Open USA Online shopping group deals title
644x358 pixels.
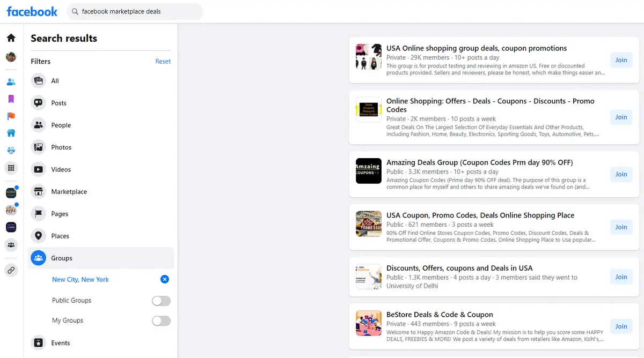477,48
